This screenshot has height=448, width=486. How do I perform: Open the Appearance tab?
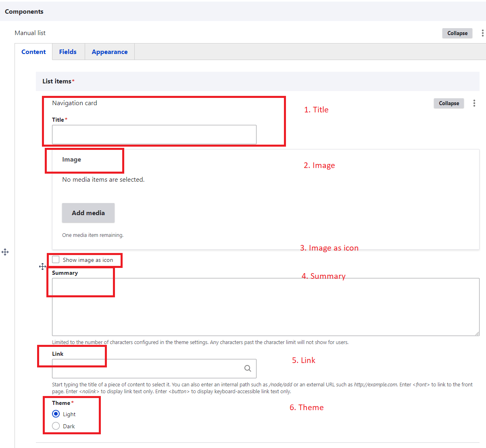click(x=110, y=52)
